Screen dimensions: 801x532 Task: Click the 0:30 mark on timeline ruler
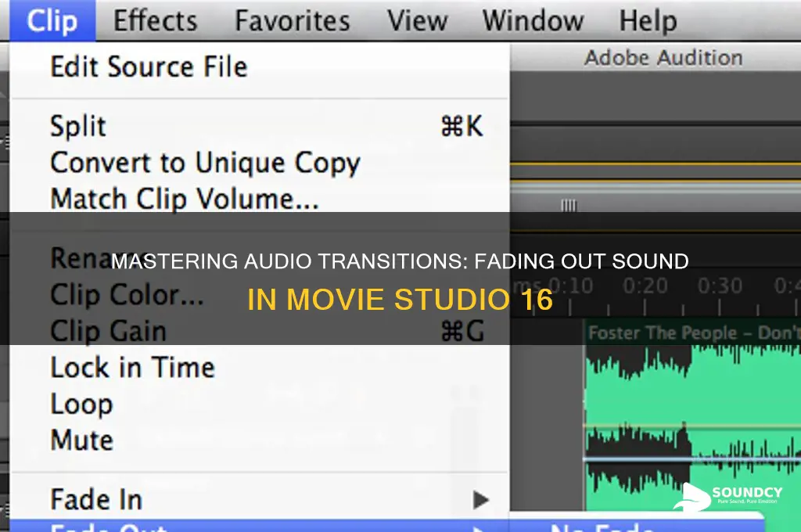point(720,286)
